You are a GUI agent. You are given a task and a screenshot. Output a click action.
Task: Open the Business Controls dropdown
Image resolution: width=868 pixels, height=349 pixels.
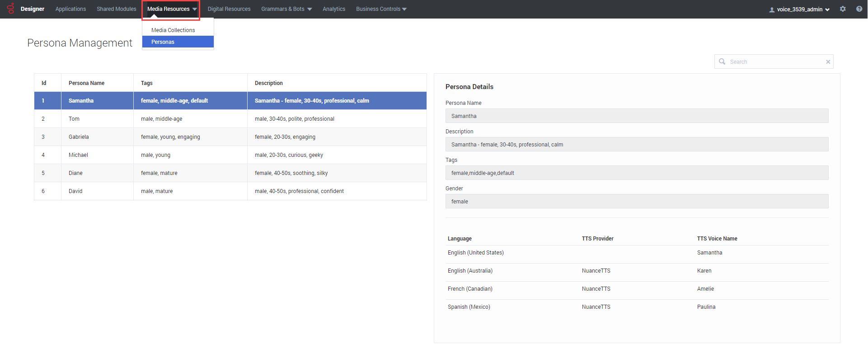point(381,9)
